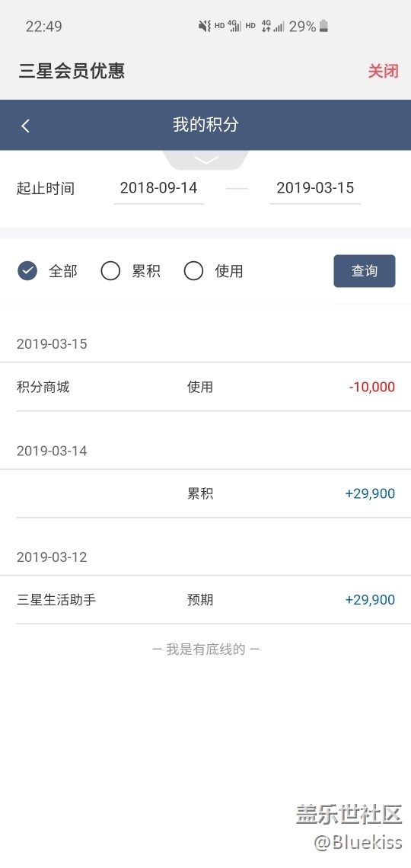The width and height of the screenshot is (411, 868).
Task: Tap the muted vibrate icon in status bar
Action: click(x=205, y=26)
